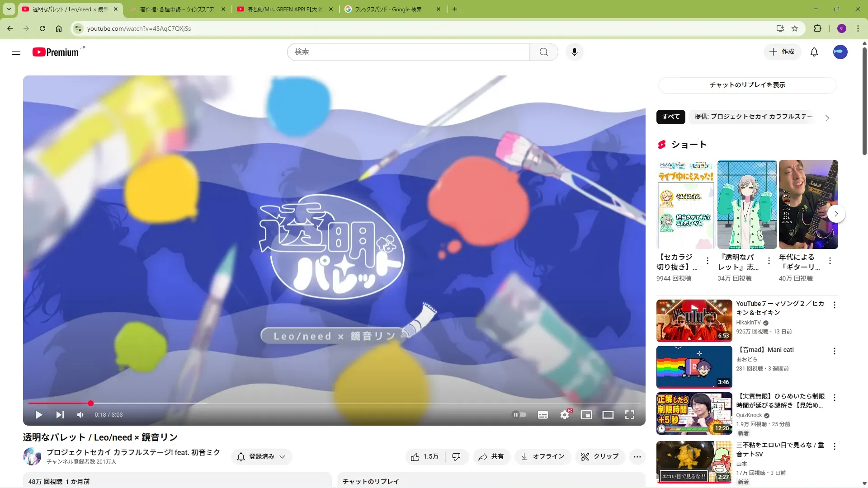Open notifications bell
This screenshot has width=868, height=488.
point(814,52)
